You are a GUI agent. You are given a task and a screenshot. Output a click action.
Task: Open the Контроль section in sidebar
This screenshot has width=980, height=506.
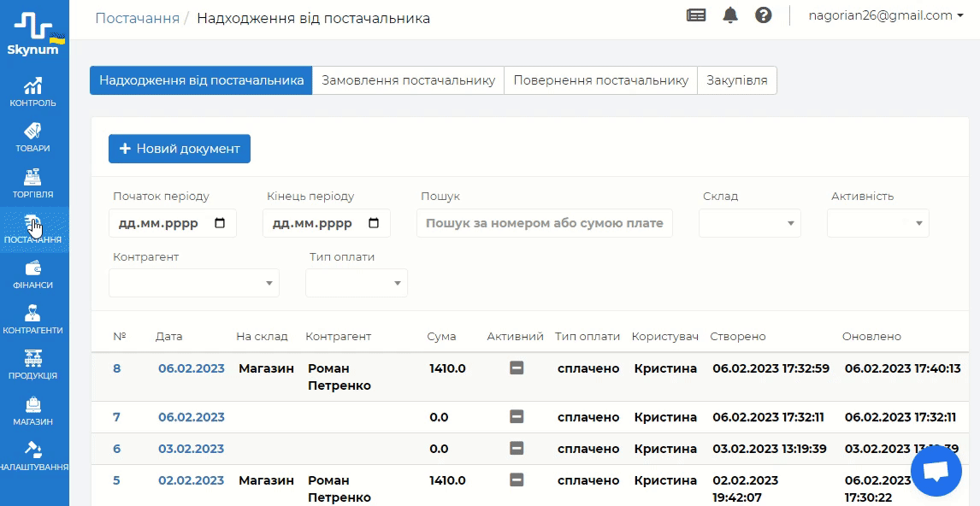click(33, 92)
